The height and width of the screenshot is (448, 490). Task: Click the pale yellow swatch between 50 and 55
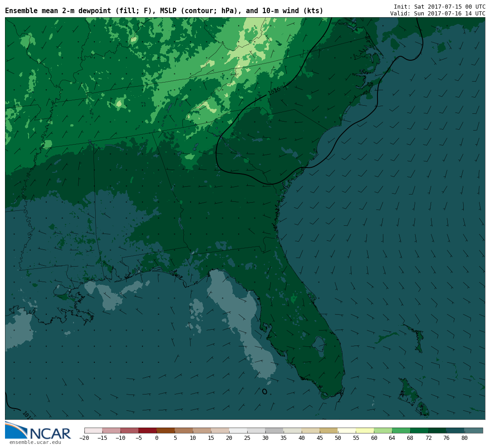[347, 430]
